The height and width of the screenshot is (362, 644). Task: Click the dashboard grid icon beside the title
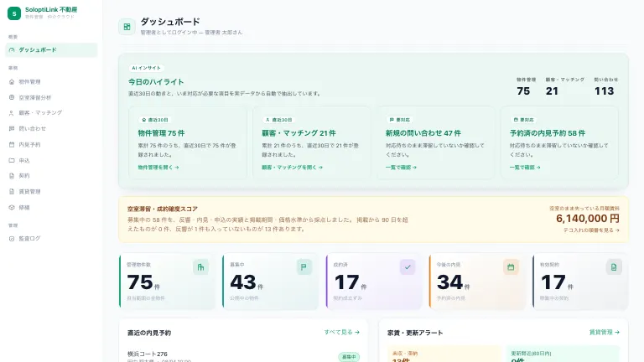point(127,27)
